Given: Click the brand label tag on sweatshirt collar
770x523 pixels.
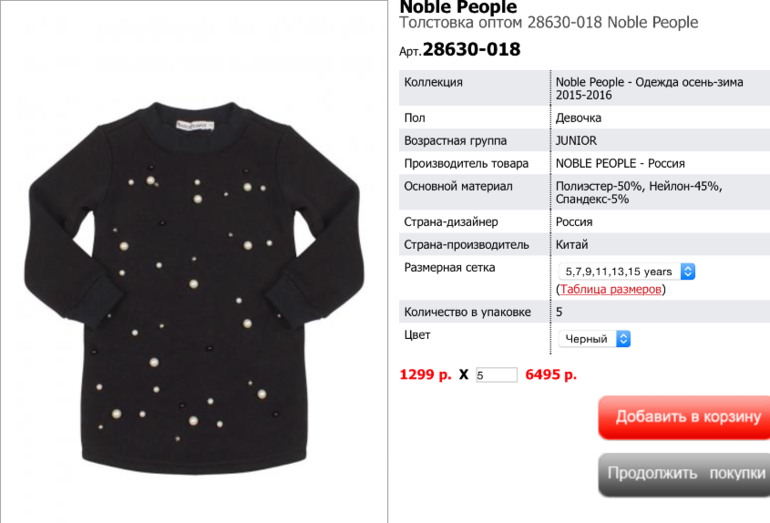Looking at the screenshot, I should click(195, 125).
